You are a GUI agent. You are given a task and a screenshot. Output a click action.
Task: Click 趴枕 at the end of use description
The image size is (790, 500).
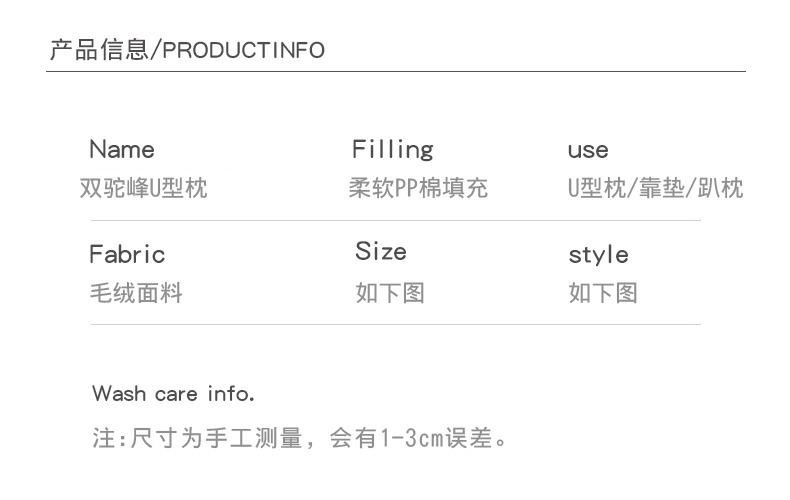click(x=720, y=188)
